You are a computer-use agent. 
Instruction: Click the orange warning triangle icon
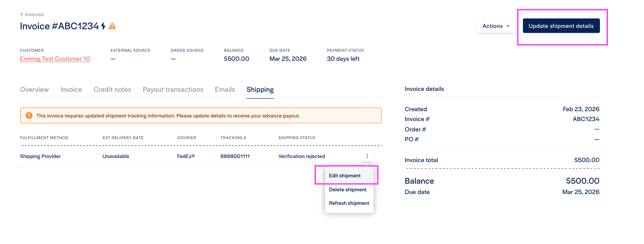(x=113, y=26)
